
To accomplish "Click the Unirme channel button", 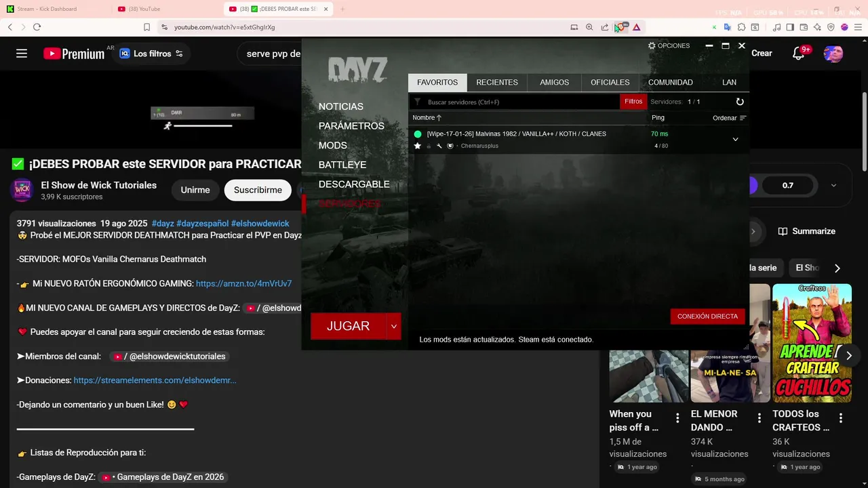I will pyautogui.click(x=195, y=190).
